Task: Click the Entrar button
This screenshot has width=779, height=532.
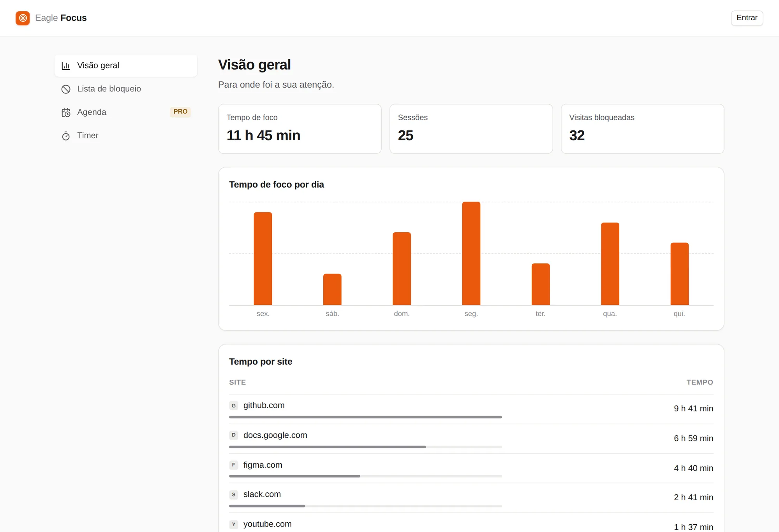Action: pos(747,18)
